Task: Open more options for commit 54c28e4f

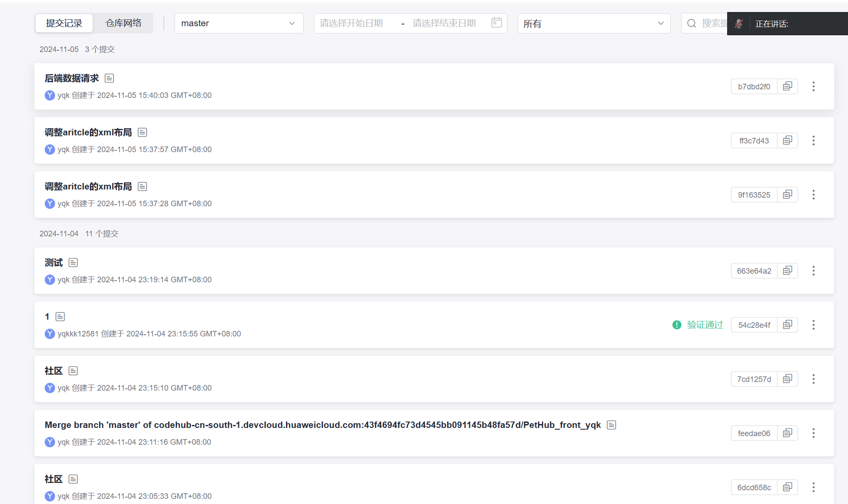Action: pyautogui.click(x=813, y=325)
